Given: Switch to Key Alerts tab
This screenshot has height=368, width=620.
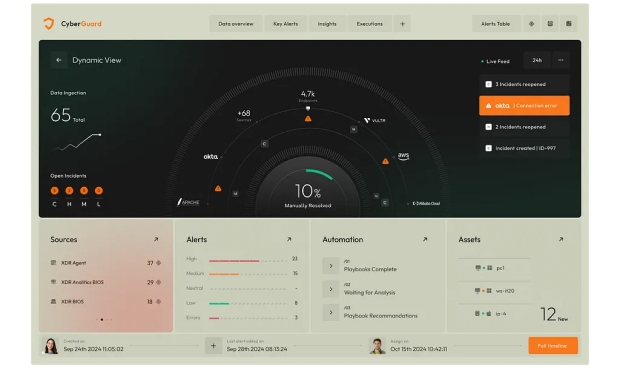Looking at the screenshot, I should point(285,24).
